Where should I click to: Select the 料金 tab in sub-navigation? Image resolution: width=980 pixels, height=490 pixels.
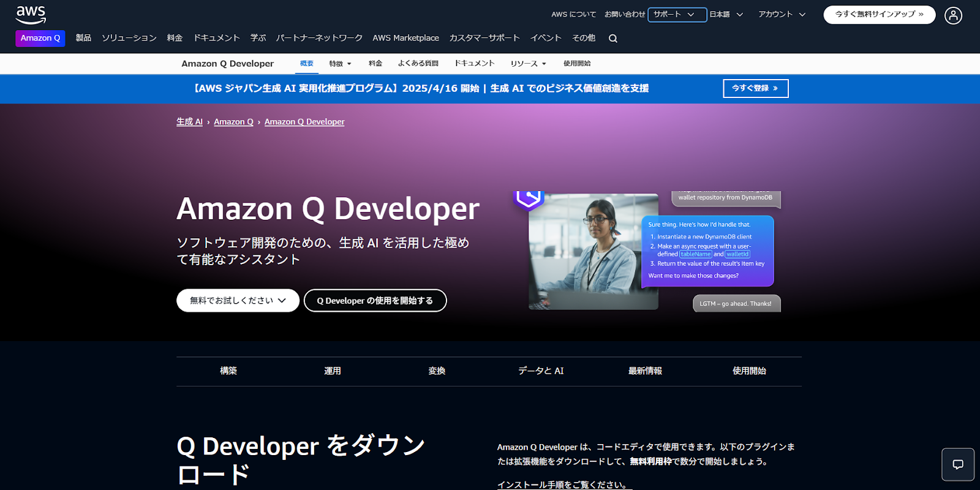point(375,64)
